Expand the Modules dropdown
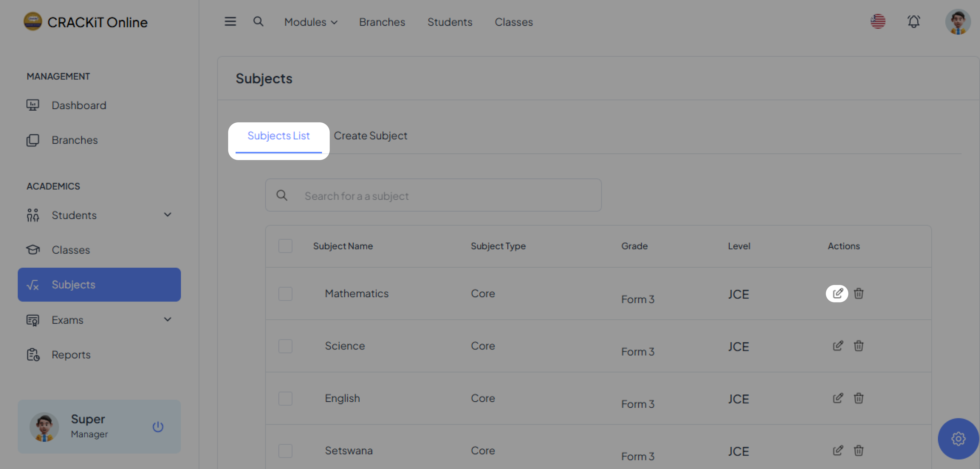Viewport: 980px width, 469px height. pos(310,22)
